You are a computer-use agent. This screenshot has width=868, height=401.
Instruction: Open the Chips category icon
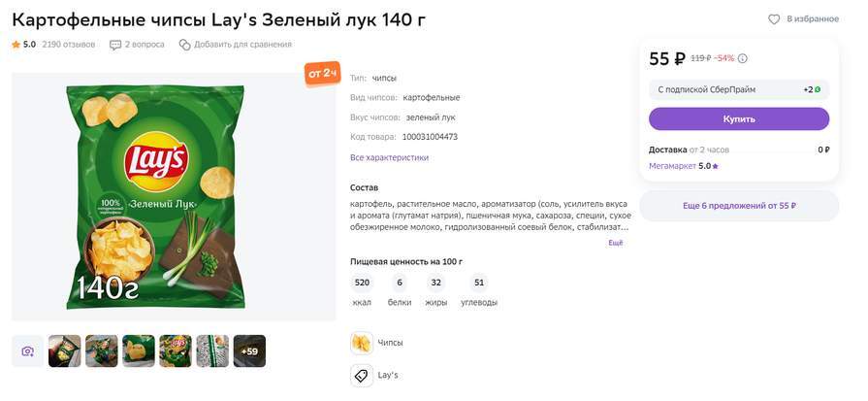tap(362, 343)
